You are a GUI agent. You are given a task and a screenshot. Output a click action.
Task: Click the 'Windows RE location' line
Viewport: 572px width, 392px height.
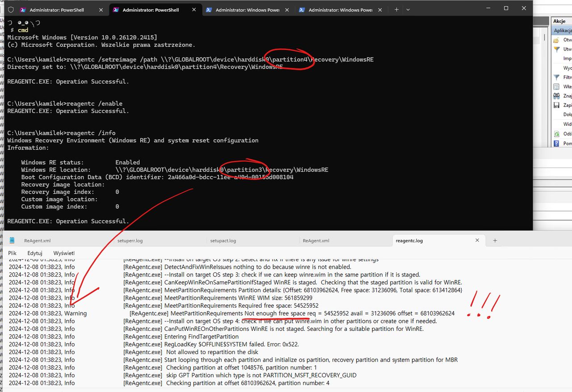[x=175, y=170]
